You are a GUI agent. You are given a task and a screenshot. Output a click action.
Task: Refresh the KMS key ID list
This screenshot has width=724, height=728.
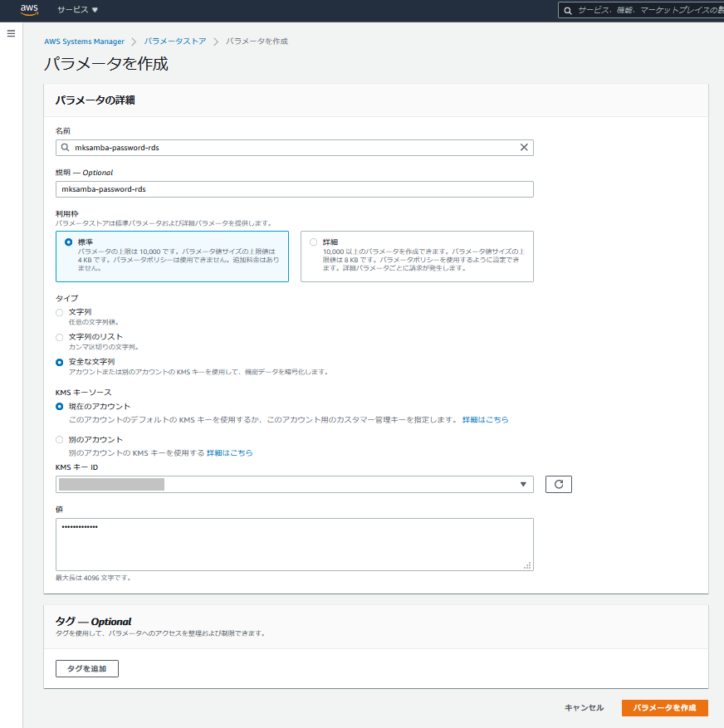(558, 484)
